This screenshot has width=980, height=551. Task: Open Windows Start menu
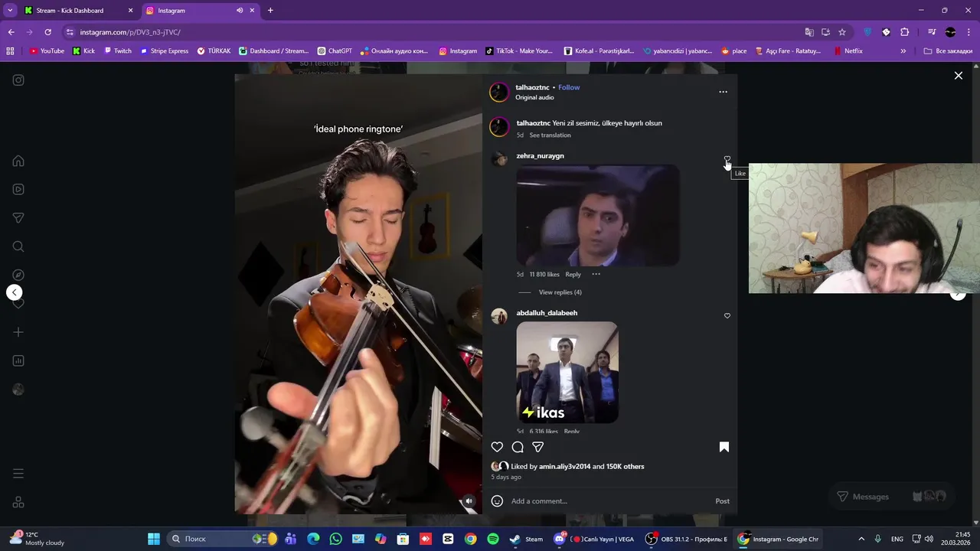click(154, 539)
